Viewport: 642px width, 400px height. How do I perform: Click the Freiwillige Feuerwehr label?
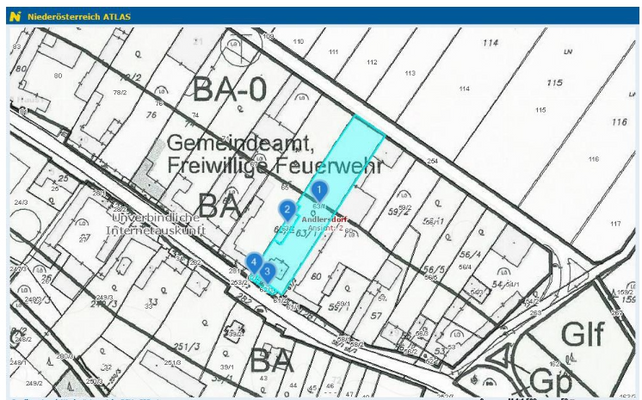tap(274, 162)
